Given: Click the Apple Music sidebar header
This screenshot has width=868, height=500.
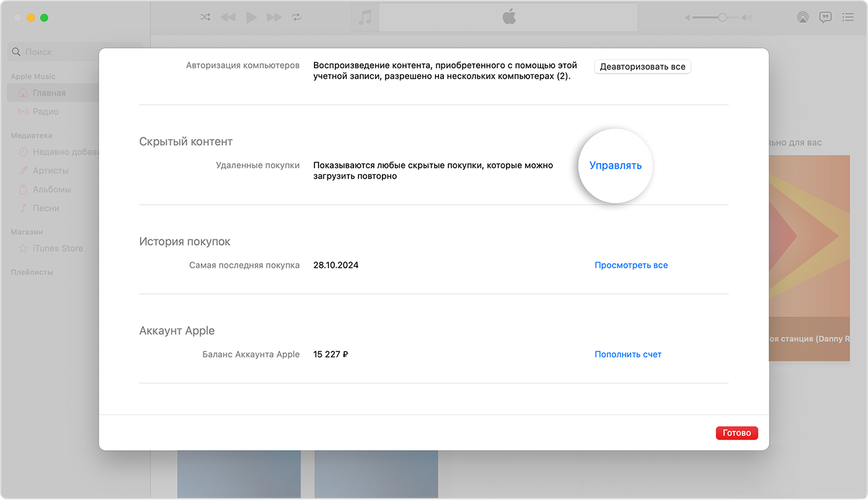Looking at the screenshot, I should (x=33, y=76).
